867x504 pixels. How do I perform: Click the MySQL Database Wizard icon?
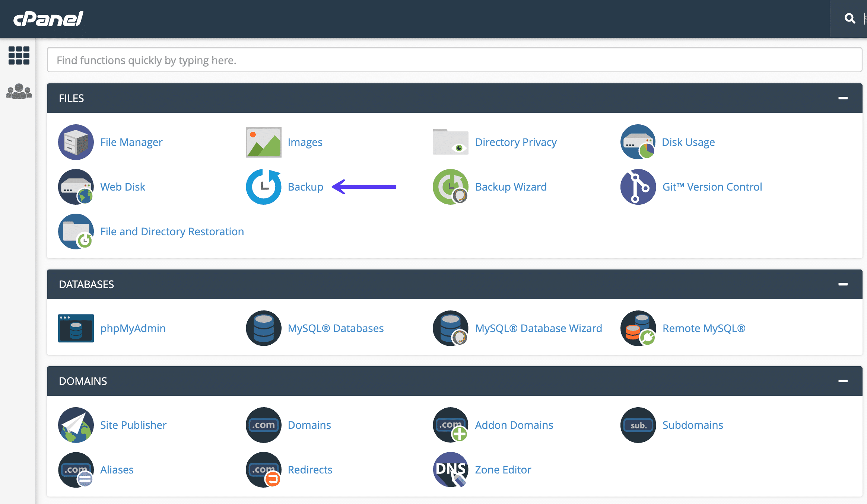point(451,328)
